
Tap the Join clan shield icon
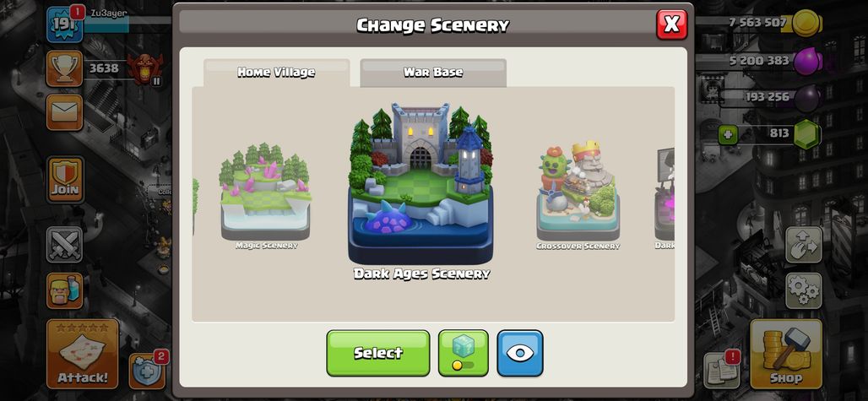tap(65, 180)
